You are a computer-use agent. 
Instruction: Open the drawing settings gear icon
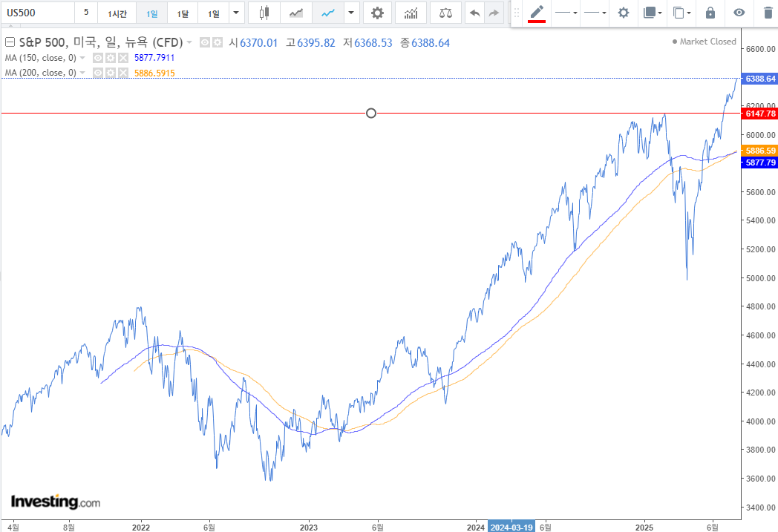[623, 13]
